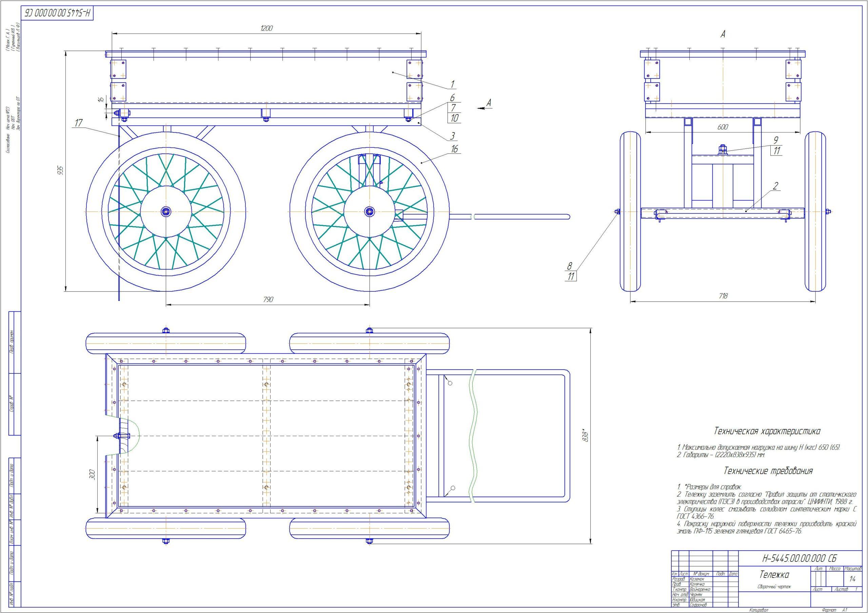Screen dimensions: 868x613
Task: Click part callout number 16 on the wheel
Action: (454, 149)
